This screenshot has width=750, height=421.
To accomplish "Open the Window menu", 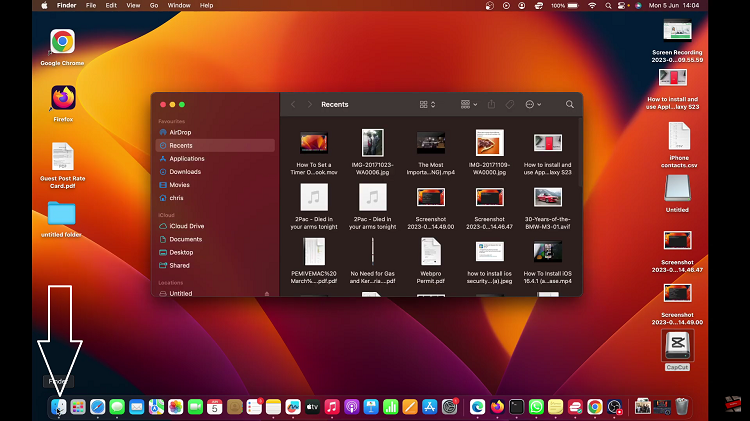I will (x=179, y=5).
